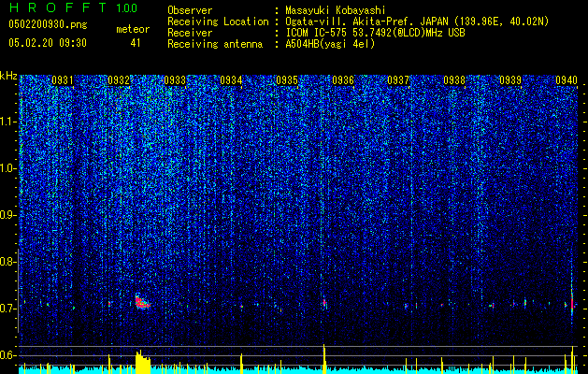Click the yellow intensity spike below 0934
The height and width of the screenshot is (374, 588).
241,364
